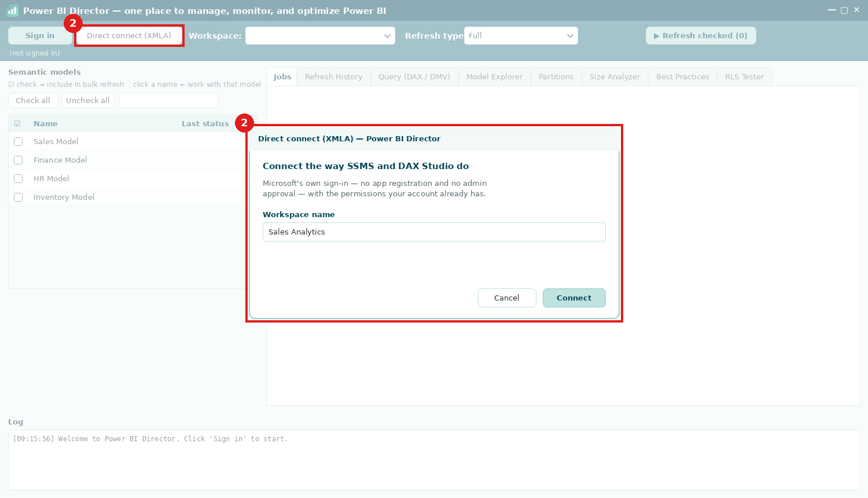Sort by the Name column header
Image resolution: width=868 pixels, height=498 pixels.
point(46,124)
